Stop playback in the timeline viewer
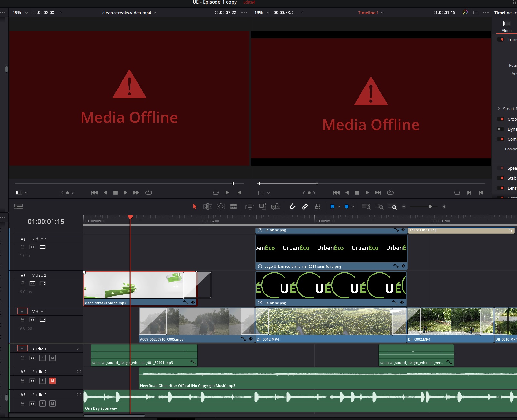Screen dimensions: 517x420 (x=357, y=192)
